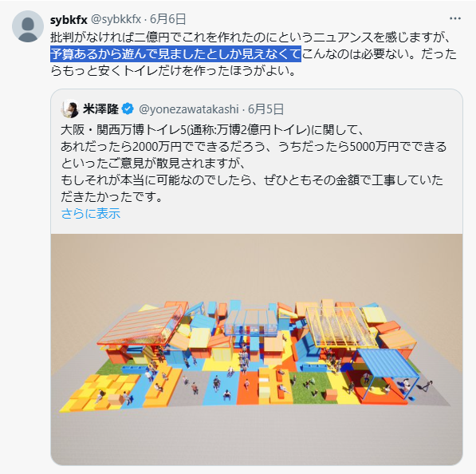Open 米澤隆's small profile picture
The image size is (476, 474).
70,109
